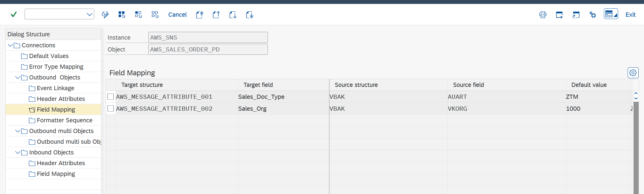The width and height of the screenshot is (644, 194).
Task: Click the Outbound Objects folder label
Action: 55,77
